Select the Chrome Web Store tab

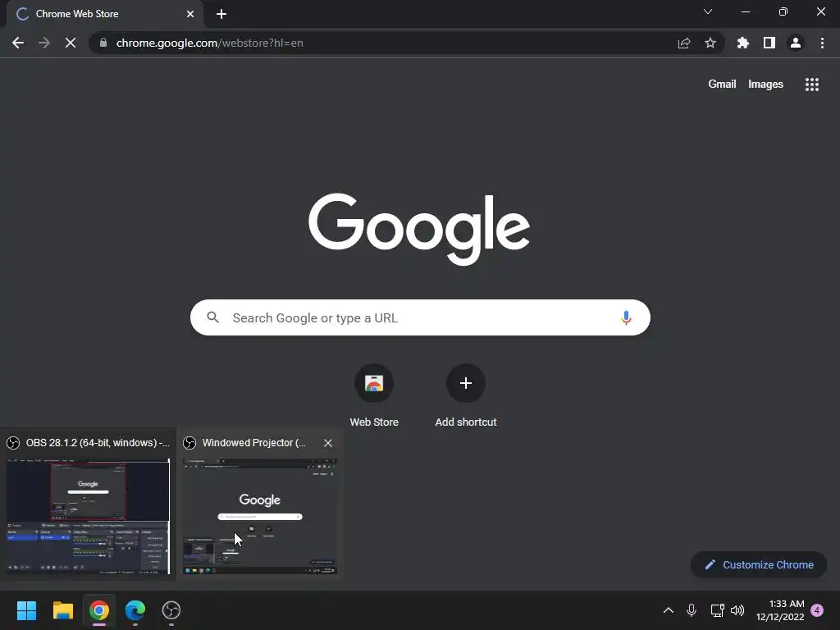point(104,14)
